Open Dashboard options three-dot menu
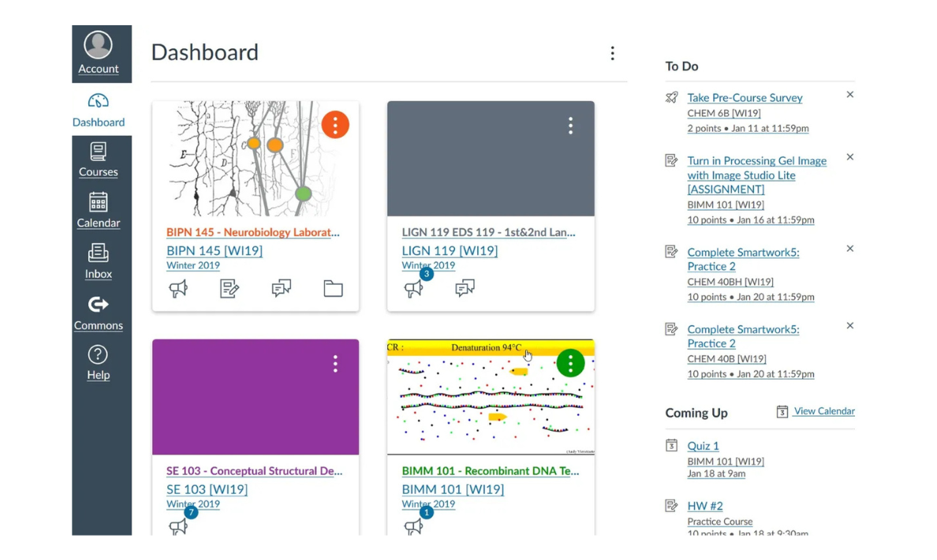This screenshot has height=560, width=937. click(x=612, y=53)
